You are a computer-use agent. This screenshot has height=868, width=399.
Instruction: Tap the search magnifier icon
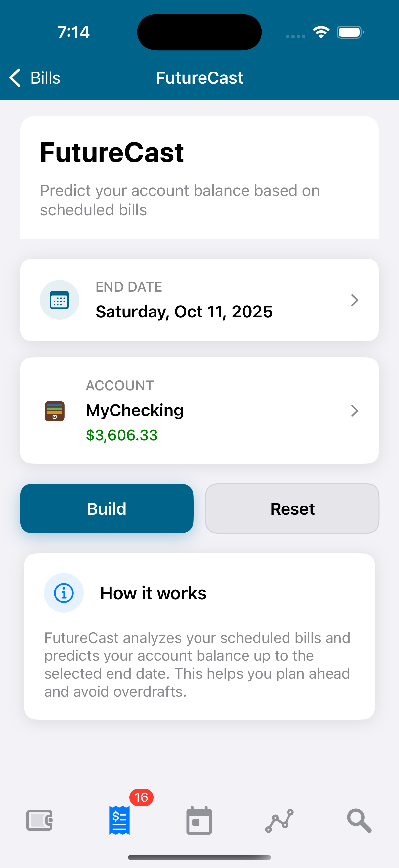click(x=359, y=820)
